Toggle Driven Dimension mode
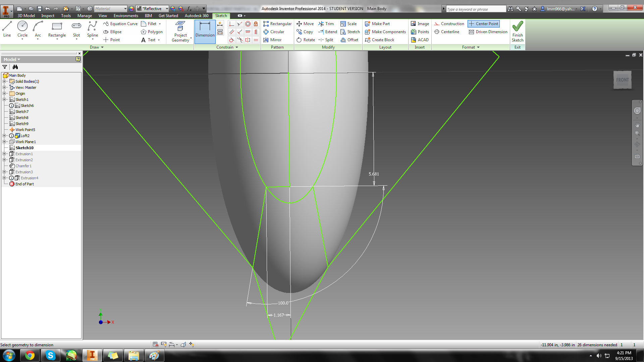This screenshot has width=644, height=362. click(x=488, y=32)
